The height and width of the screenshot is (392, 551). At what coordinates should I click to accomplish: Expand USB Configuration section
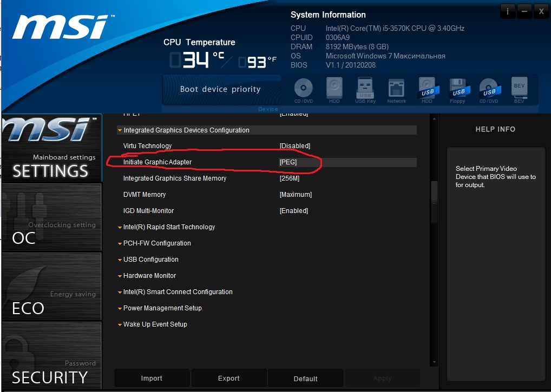point(148,260)
